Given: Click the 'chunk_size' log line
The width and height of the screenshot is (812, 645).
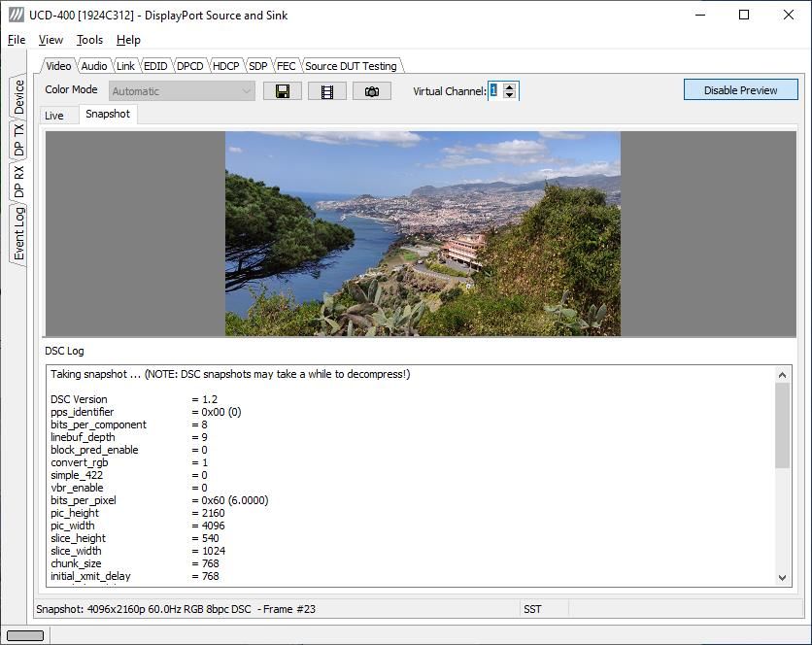Looking at the screenshot, I should (x=135, y=563).
